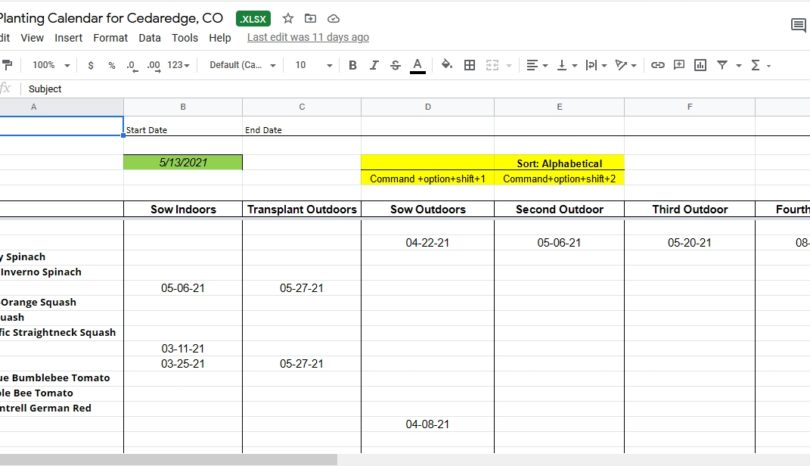Image resolution: width=810 pixels, height=466 pixels.
Task: Click the insert link icon
Action: coord(657,65)
